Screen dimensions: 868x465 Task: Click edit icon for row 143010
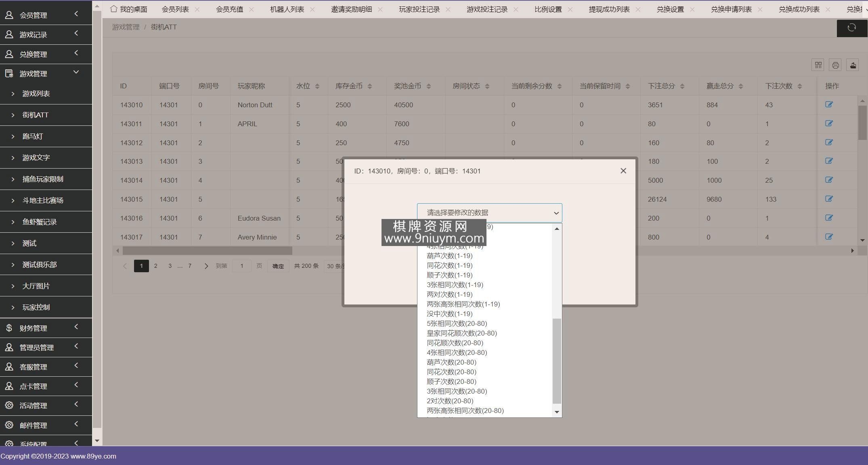click(829, 104)
